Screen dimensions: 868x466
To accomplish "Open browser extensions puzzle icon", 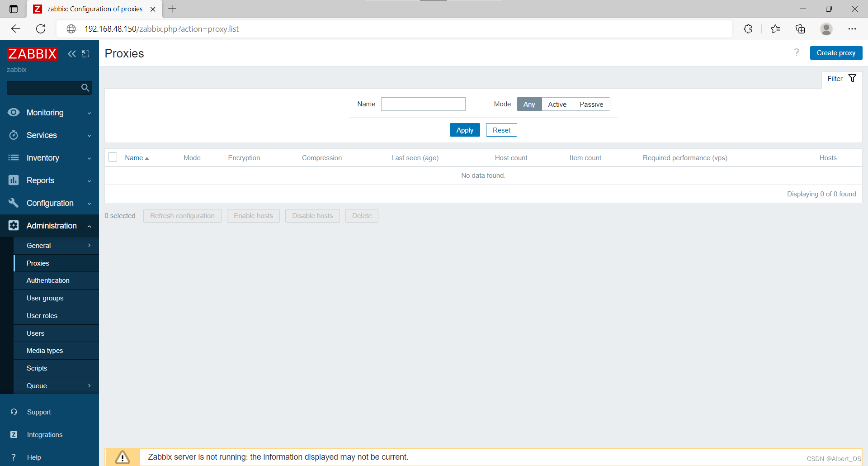I will [748, 29].
